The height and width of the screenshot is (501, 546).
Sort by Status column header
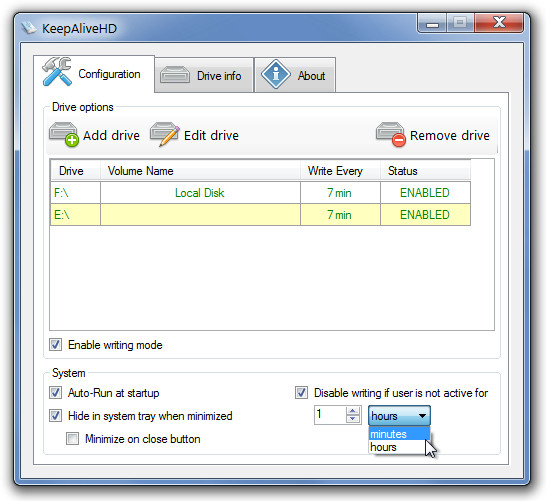click(x=425, y=171)
